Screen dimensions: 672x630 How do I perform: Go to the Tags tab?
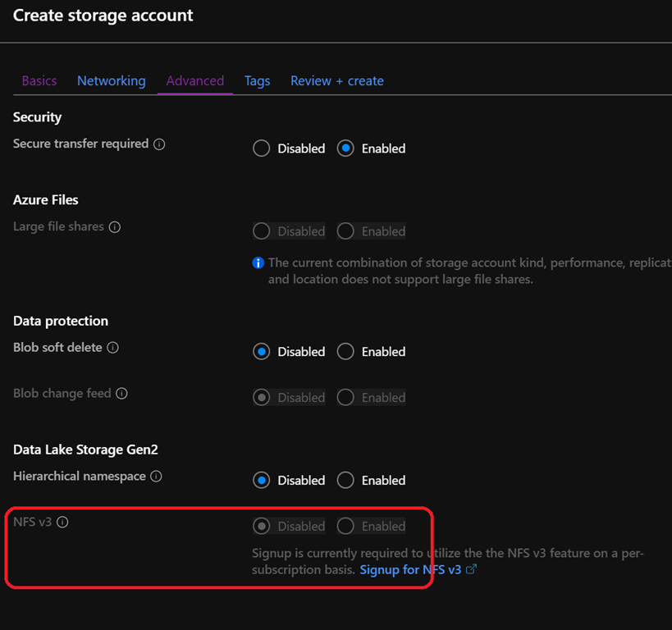pos(257,81)
